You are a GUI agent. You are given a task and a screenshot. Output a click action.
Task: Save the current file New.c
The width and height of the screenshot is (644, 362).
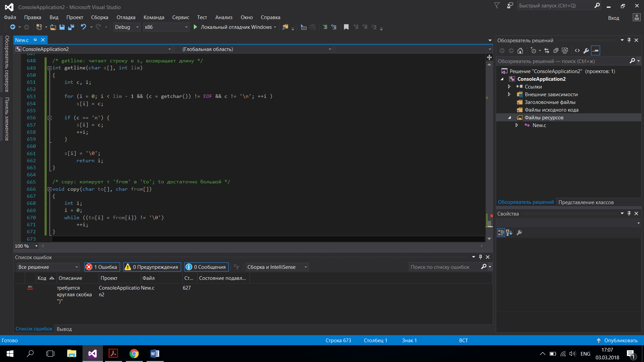click(x=62, y=27)
